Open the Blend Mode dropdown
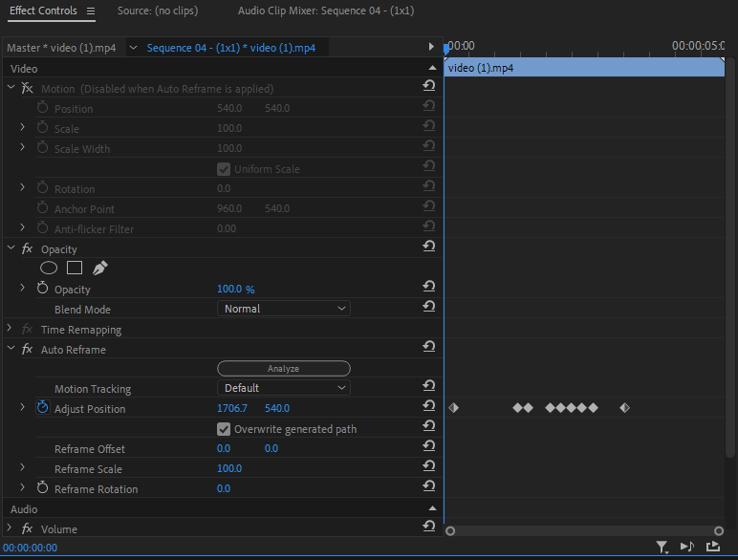 click(284, 309)
